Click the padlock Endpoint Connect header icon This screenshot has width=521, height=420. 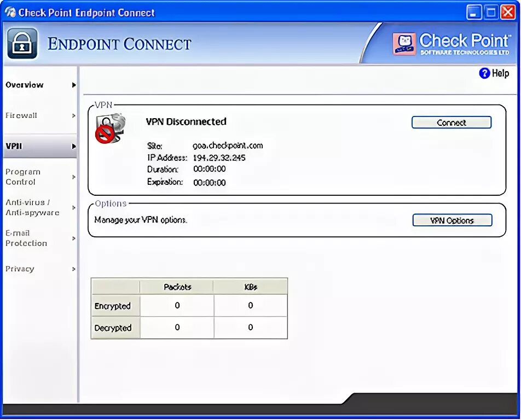(22, 42)
